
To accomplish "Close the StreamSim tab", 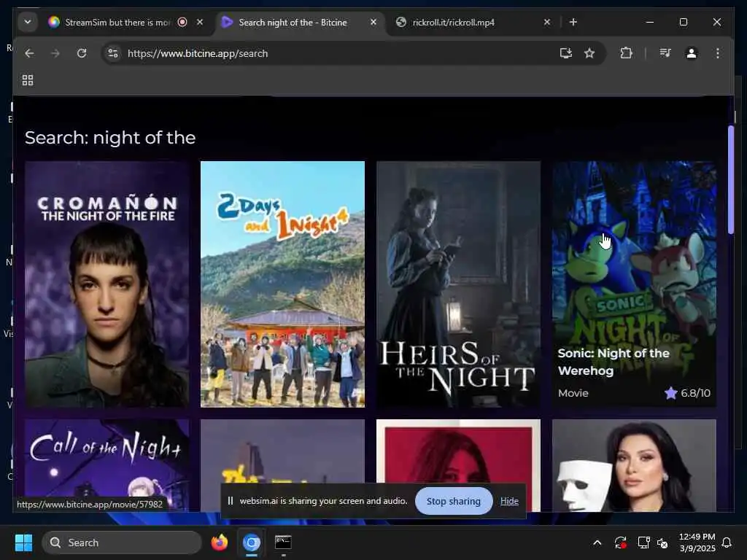I will (200, 22).
